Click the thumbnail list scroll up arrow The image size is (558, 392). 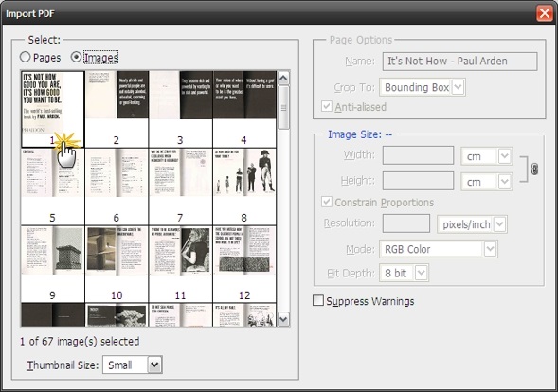click(x=283, y=79)
